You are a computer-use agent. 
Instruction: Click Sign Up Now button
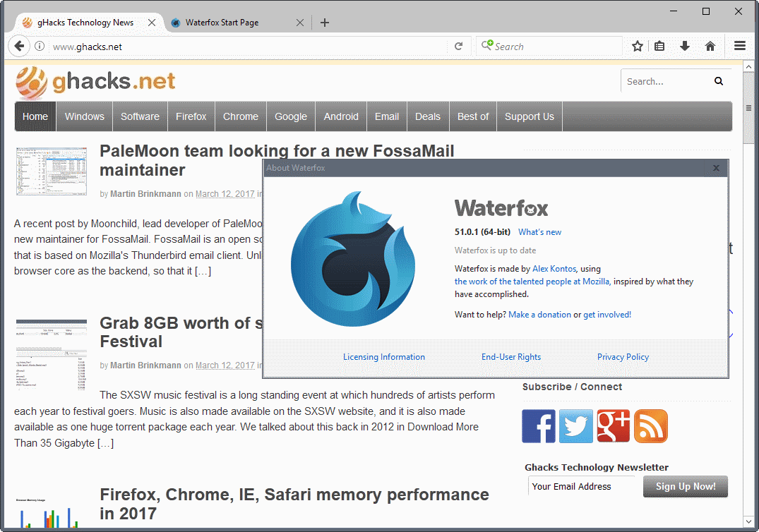[686, 487]
